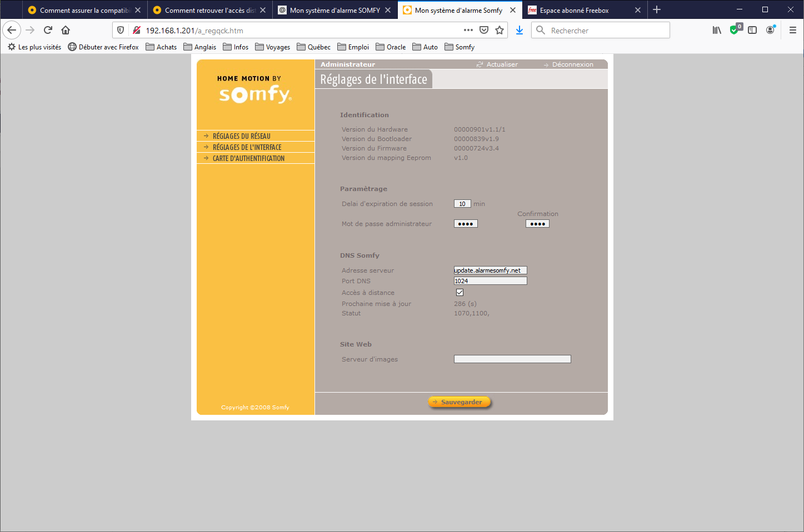
Task: Show the Library bookmarks and history icon
Action: pyautogui.click(x=717, y=30)
